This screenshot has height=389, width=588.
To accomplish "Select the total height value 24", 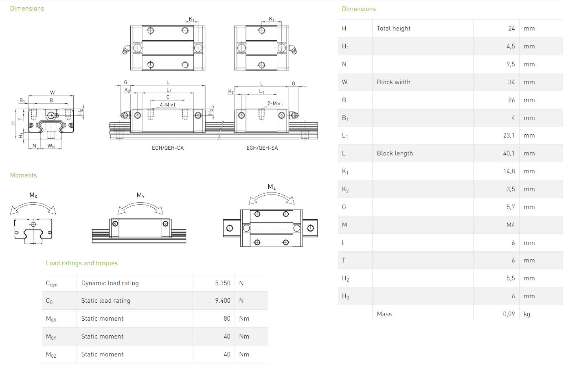I will click(x=511, y=28).
